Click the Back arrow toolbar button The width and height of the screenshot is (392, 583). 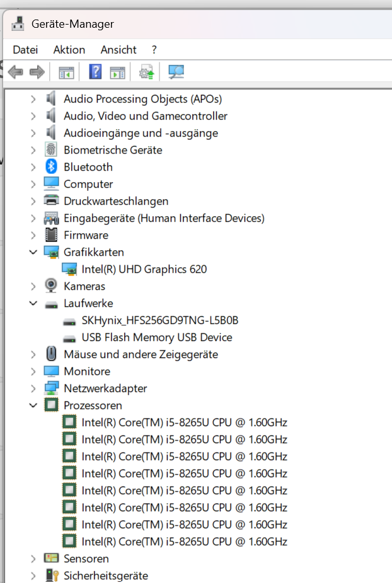(15, 72)
